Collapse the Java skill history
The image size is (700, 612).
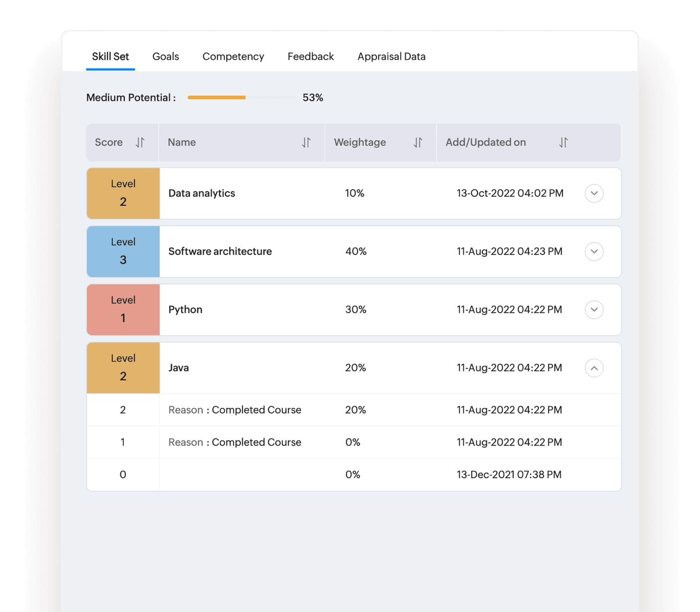click(x=594, y=368)
